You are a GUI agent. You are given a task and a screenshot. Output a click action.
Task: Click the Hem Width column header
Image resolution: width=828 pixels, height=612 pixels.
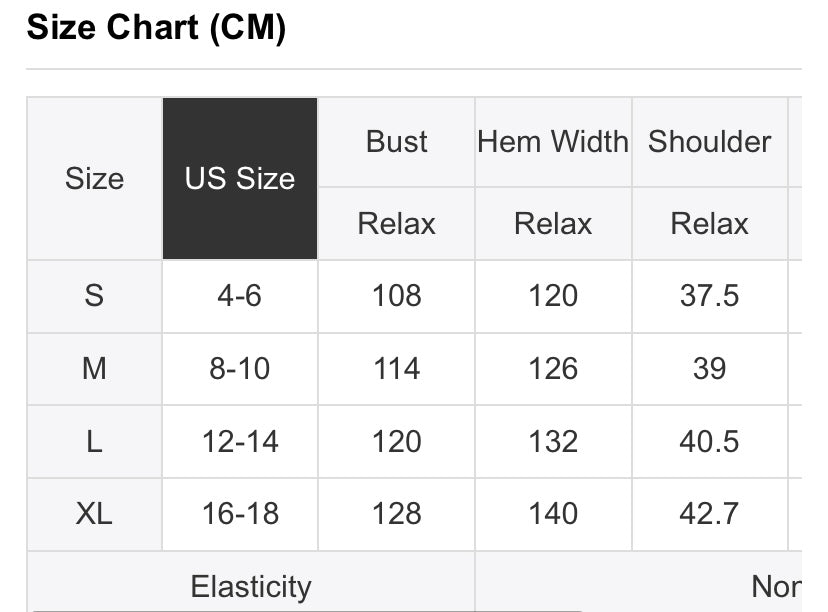[x=553, y=142]
